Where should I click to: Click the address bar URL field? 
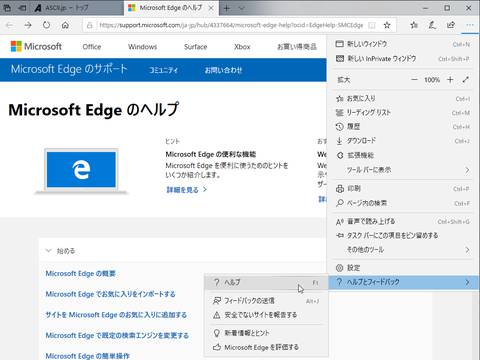click(x=231, y=25)
